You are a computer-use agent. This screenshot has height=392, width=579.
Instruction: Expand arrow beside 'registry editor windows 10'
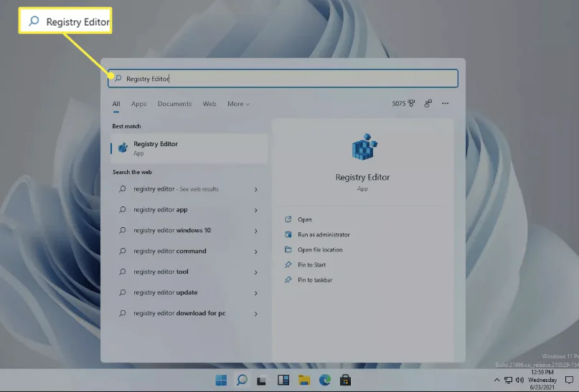[x=256, y=231]
